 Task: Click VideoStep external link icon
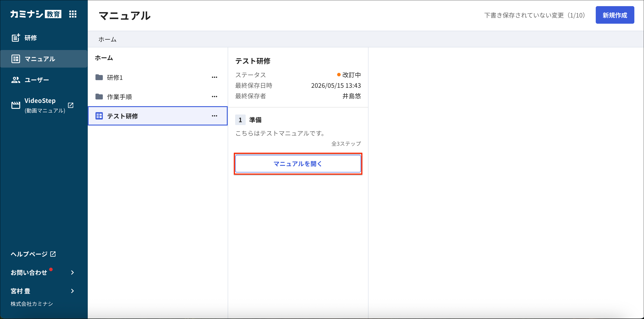coord(71,105)
